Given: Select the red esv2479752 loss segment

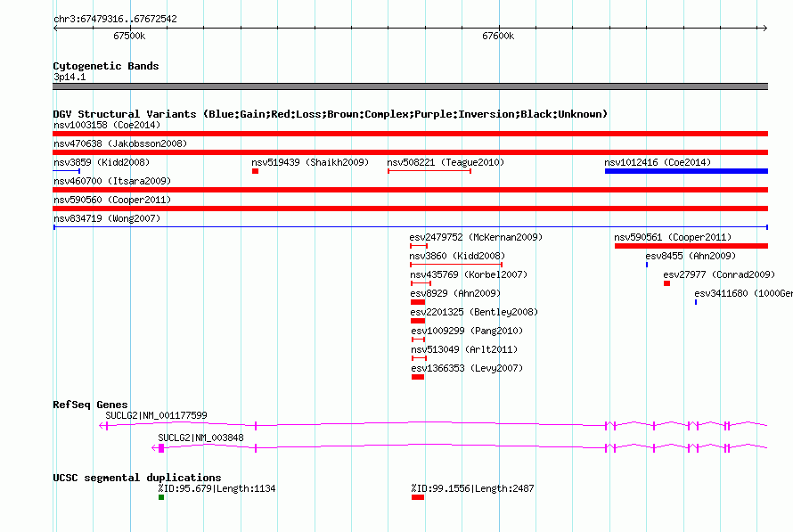Looking at the screenshot, I should 419,246.
